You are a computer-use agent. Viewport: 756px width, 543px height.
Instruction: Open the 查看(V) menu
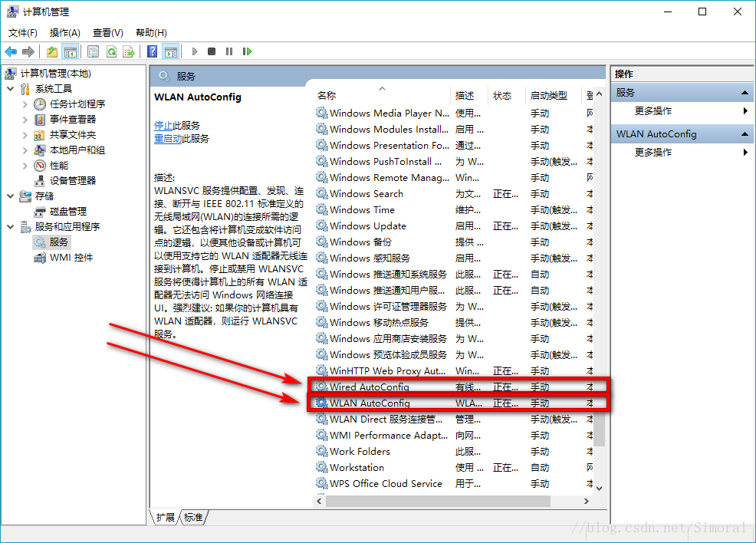click(107, 33)
